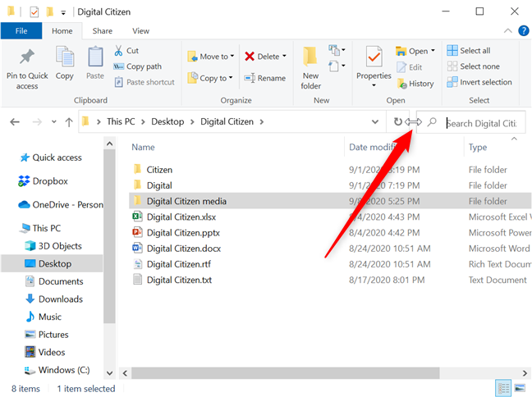Click the Properties checkmark in title bar
The height and width of the screenshot is (397, 532).
(34, 12)
